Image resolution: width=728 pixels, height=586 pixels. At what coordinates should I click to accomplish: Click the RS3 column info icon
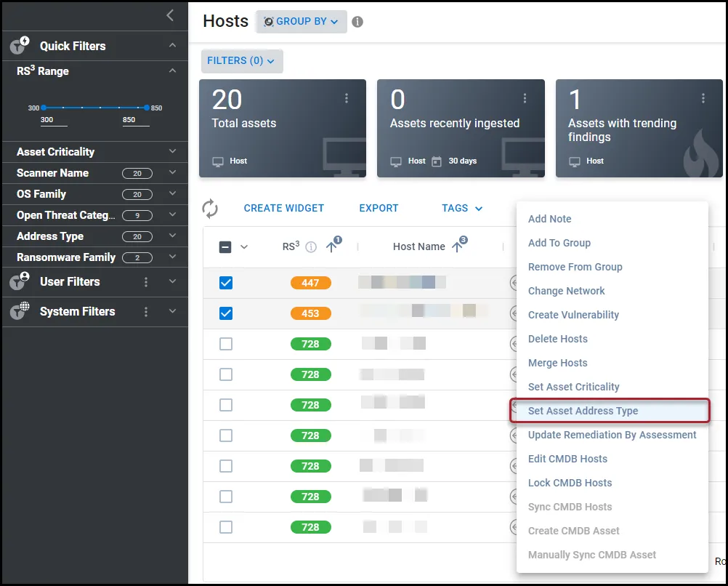click(x=311, y=247)
